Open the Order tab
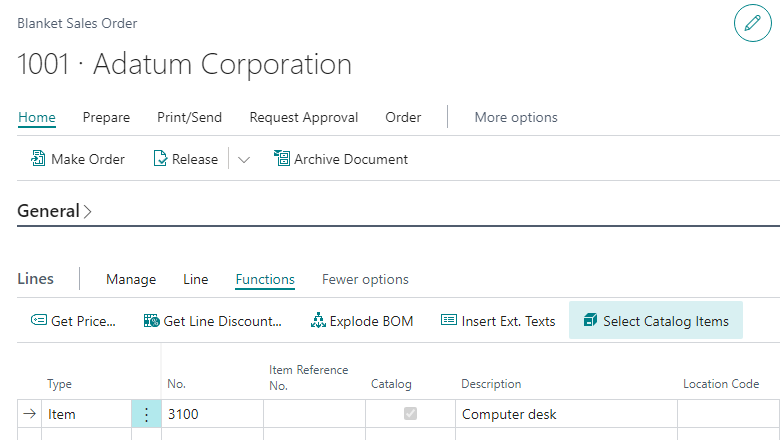Screen dimensions: 780x440 pos(403,117)
